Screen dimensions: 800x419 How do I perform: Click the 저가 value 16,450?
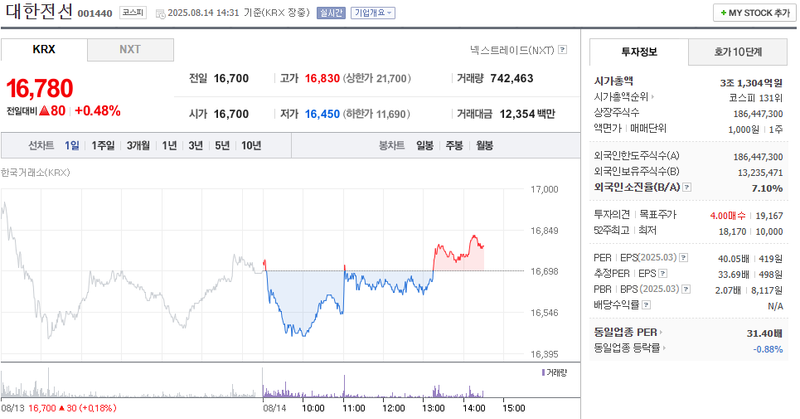pos(322,114)
